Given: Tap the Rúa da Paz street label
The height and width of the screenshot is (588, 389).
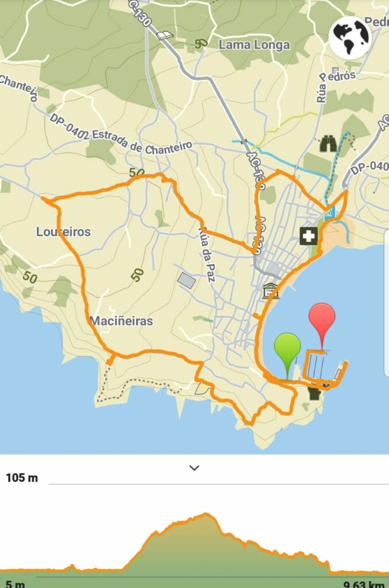Looking at the screenshot, I should click(x=207, y=254).
